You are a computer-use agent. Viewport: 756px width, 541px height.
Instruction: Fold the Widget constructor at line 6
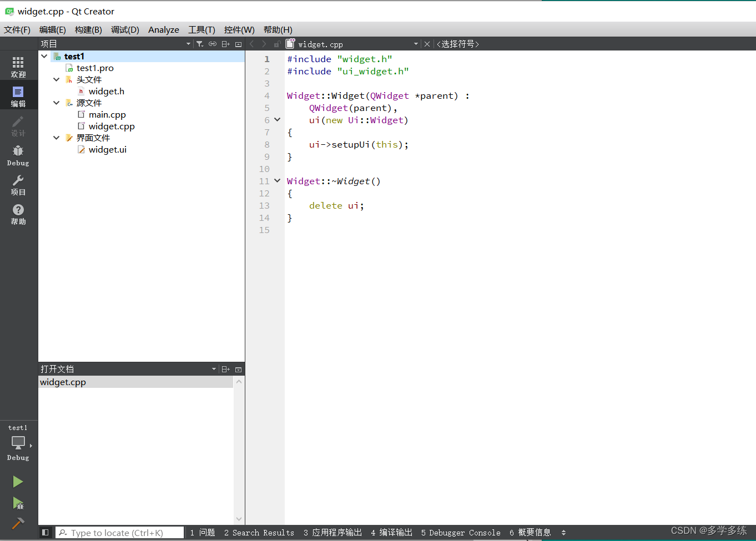[278, 120]
